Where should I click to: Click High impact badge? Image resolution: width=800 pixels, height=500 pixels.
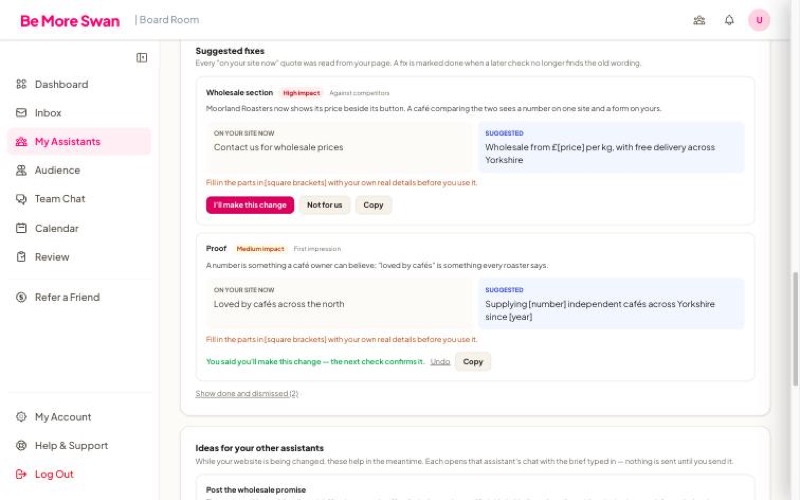[x=302, y=93]
